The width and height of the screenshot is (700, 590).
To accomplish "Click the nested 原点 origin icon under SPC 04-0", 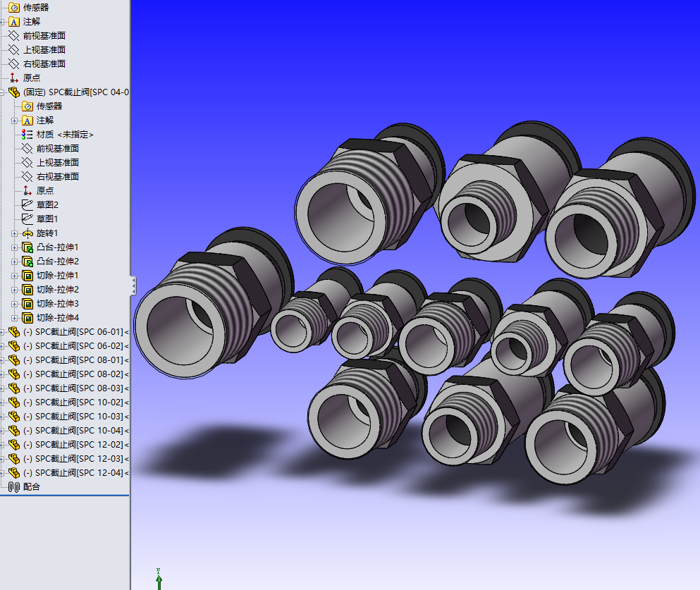I will click(x=27, y=191).
